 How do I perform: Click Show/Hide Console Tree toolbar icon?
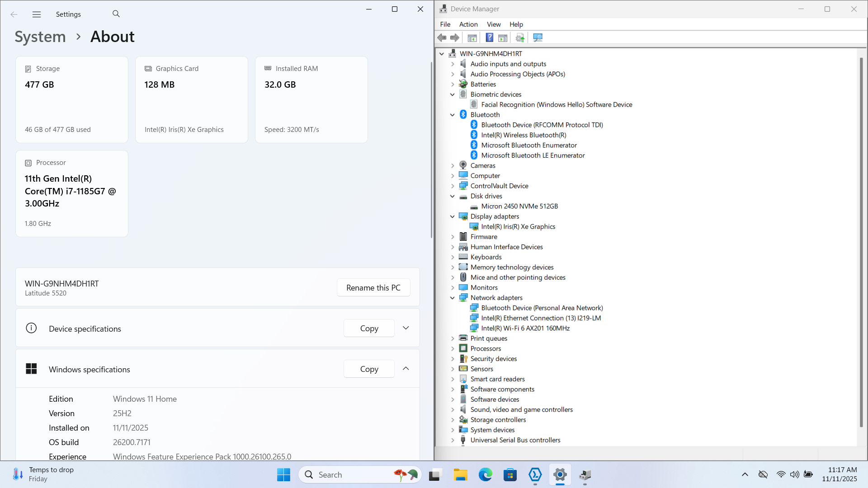(472, 38)
